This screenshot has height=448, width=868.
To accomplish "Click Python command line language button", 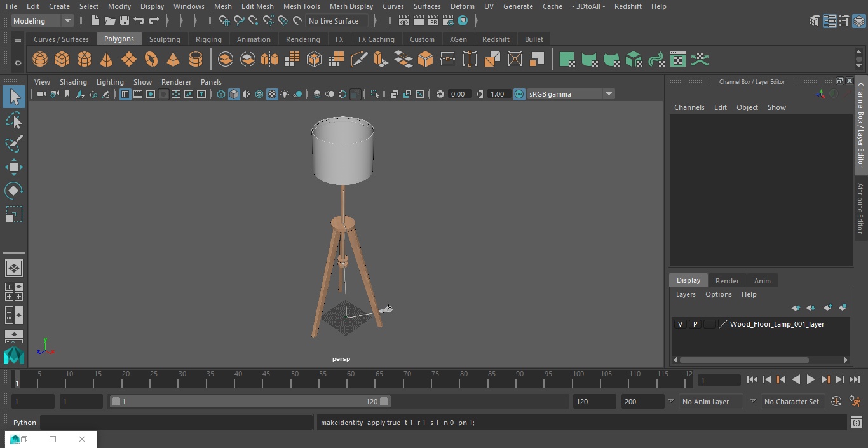I will point(25,423).
